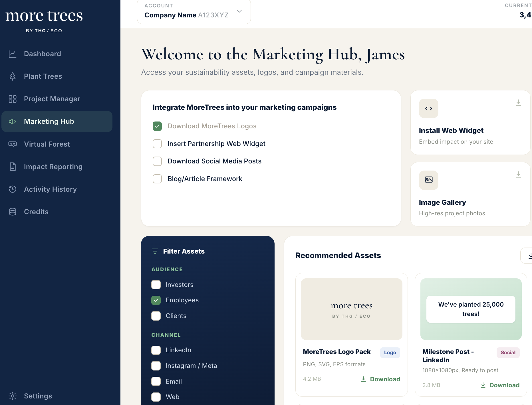Click the CHANNEL filter heading
Screen dimensions: 532x405
tap(166, 335)
